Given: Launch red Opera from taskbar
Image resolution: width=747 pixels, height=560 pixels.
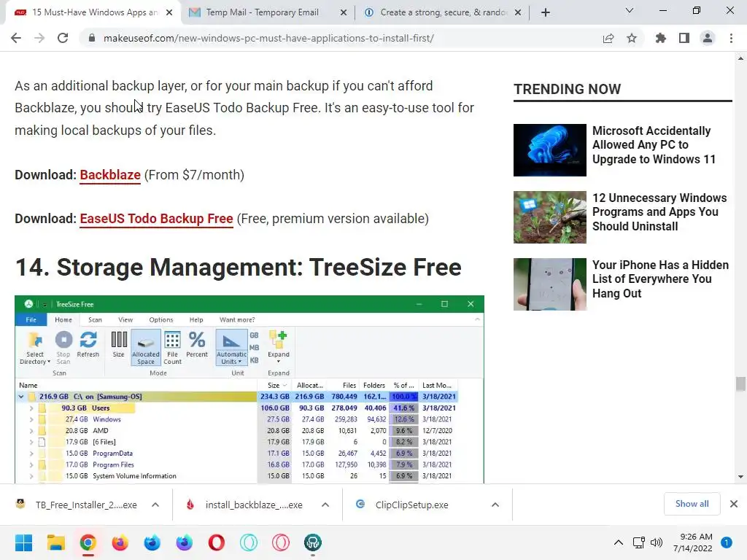Looking at the screenshot, I should tap(217, 542).
